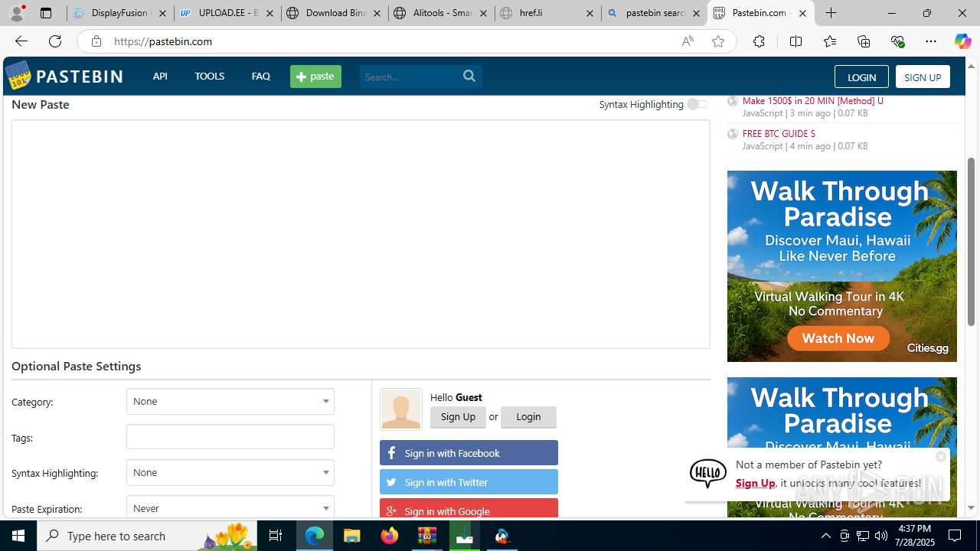Add page to favorites star icon
This screenshot has width=980, height=551.
point(717,41)
